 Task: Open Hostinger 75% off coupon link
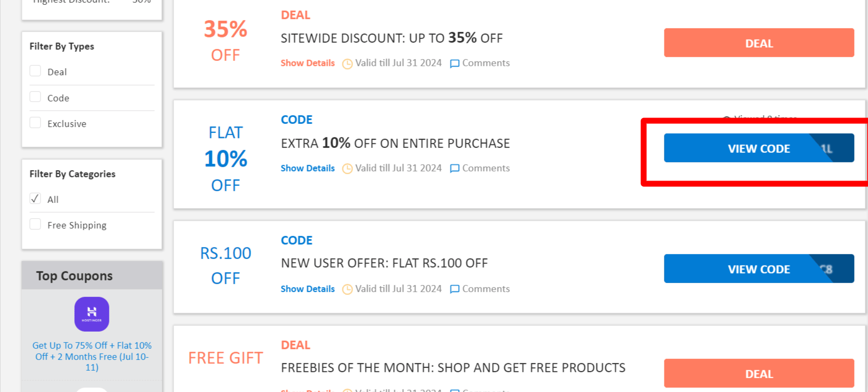point(91,356)
